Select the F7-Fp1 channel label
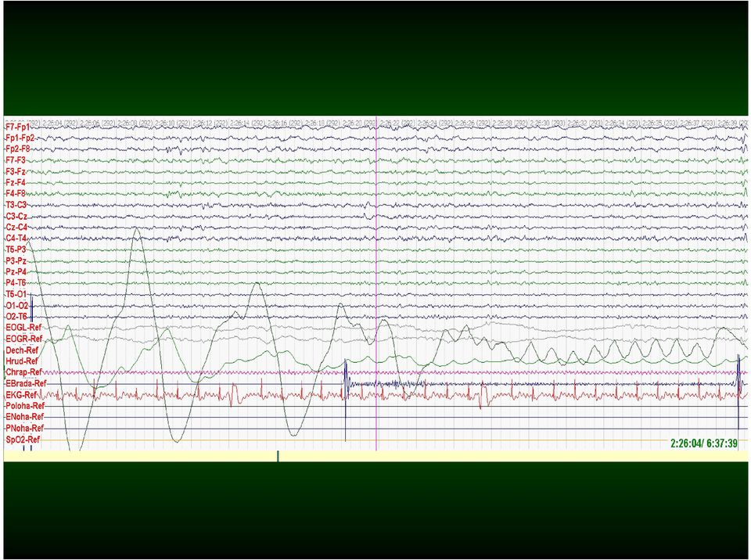Viewport: 751px width, 560px height. [x=17, y=127]
